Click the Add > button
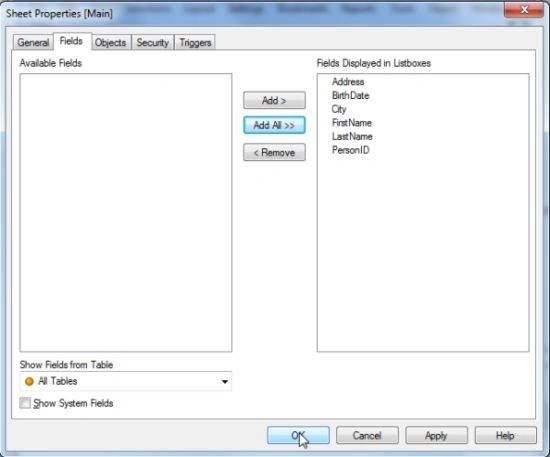Image resolution: width=550 pixels, height=457 pixels. click(x=274, y=100)
